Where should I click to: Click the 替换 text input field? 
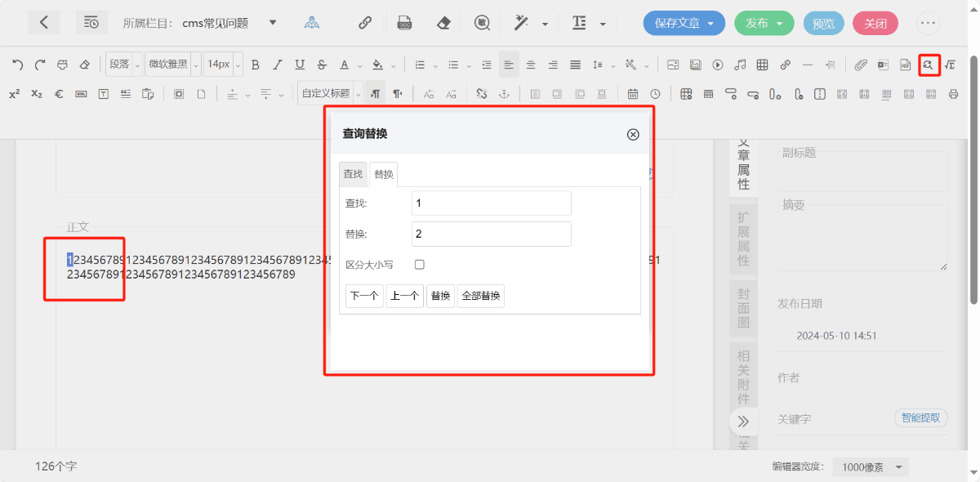491,234
